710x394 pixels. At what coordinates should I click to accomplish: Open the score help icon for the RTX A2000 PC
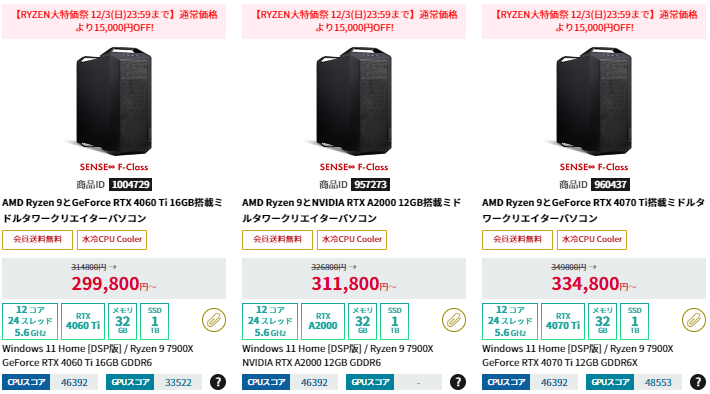click(x=458, y=382)
